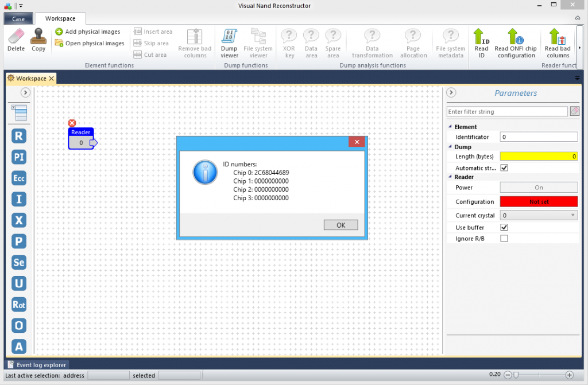This screenshot has height=385, width=588.
Task: Click the red Not set configuration field
Action: coord(539,201)
